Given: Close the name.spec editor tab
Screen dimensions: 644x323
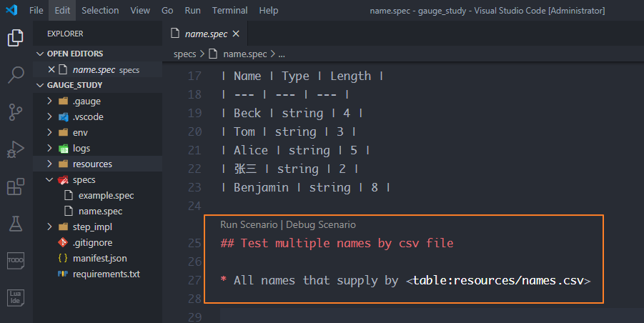Looking at the screenshot, I should 236,34.
